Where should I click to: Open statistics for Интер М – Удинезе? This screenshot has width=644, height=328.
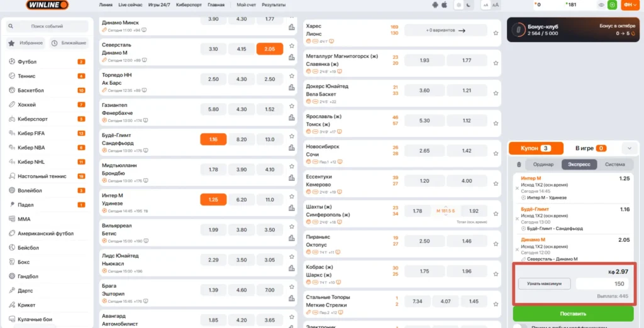pyautogui.click(x=292, y=208)
